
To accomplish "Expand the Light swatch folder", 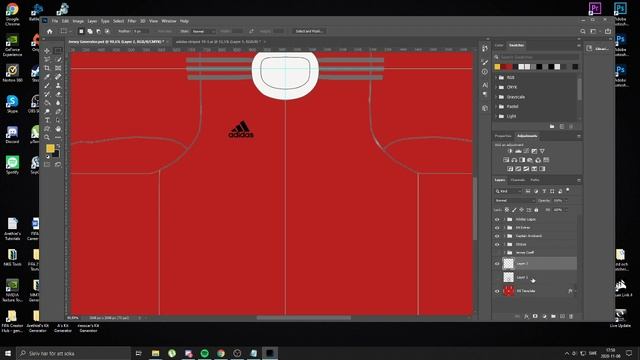I will pos(497,116).
